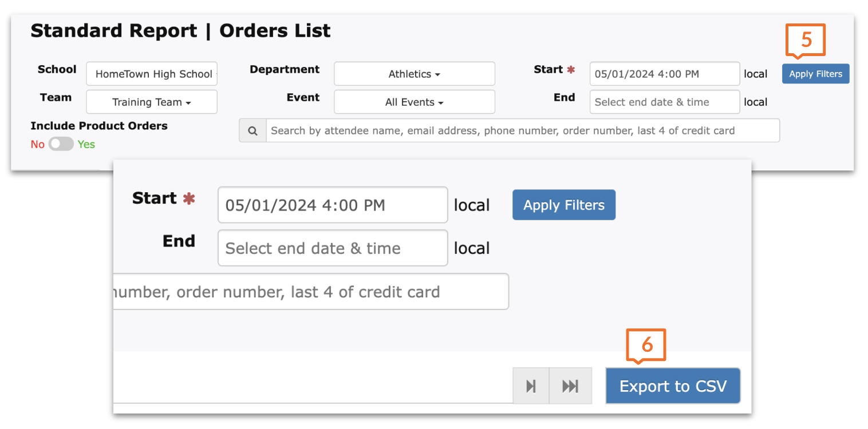This screenshot has width=868, height=429.
Task: Click the green Yes label by the toggle
Action: pyautogui.click(x=86, y=144)
